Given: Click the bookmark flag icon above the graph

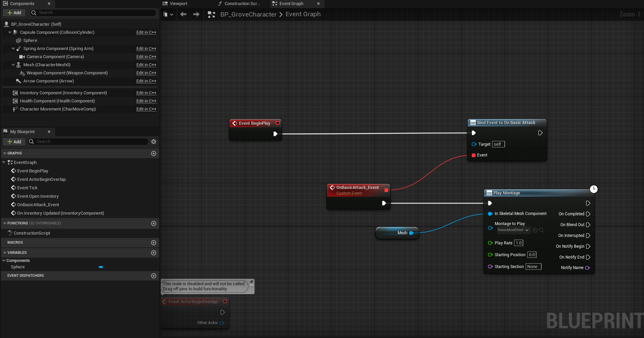Looking at the screenshot, I should [x=166, y=14].
